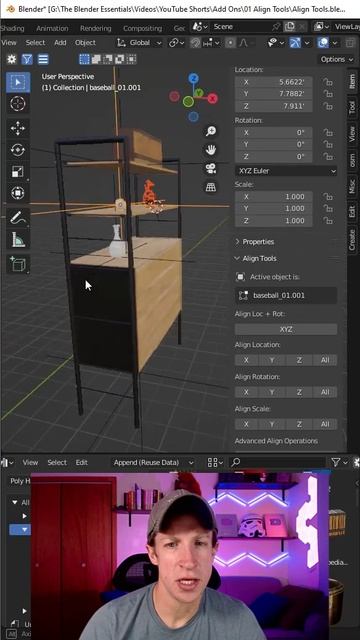Open the Object menu in viewport header
360x640 pixels.
pos(85,42)
